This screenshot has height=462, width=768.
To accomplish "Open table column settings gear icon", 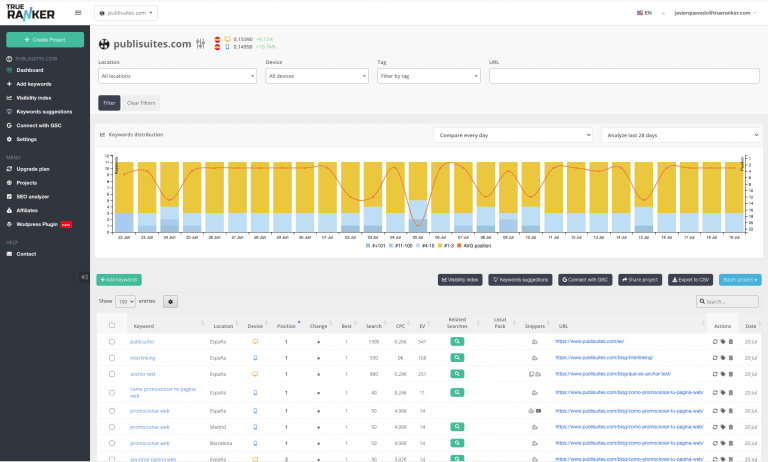I will pos(170,302).
